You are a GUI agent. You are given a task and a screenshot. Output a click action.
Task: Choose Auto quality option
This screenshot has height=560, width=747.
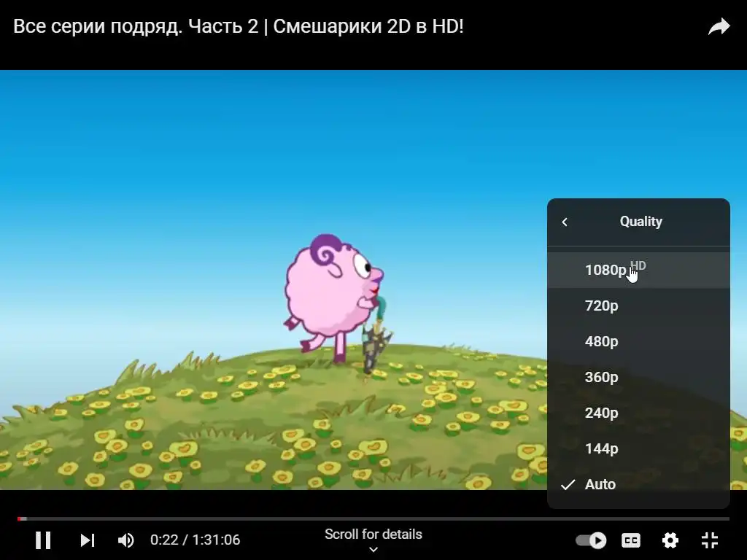tap(638, 484)
